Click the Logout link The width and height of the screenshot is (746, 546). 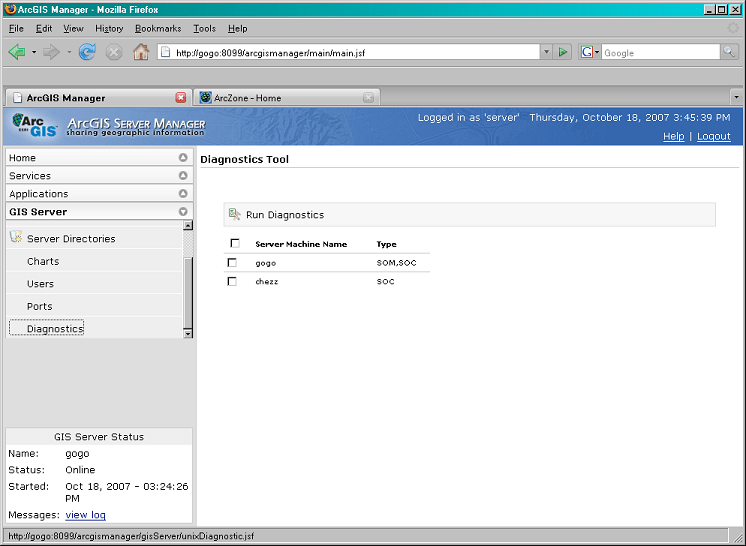[x=714, y=136]
